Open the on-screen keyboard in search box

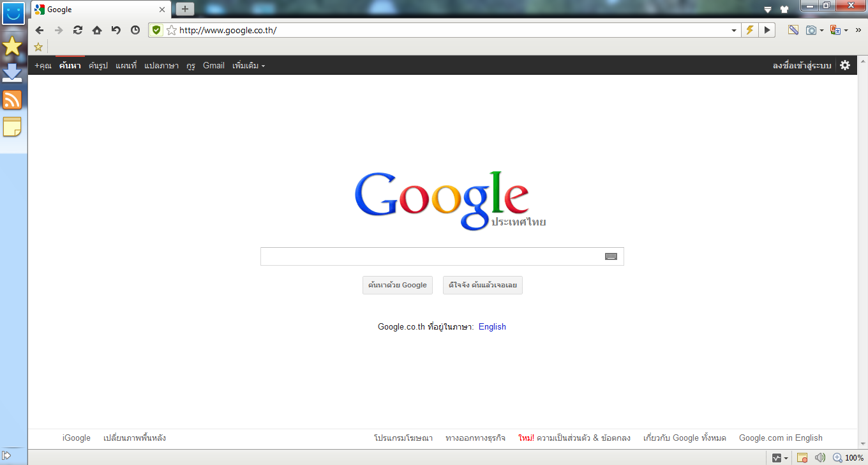click(611, 256)
